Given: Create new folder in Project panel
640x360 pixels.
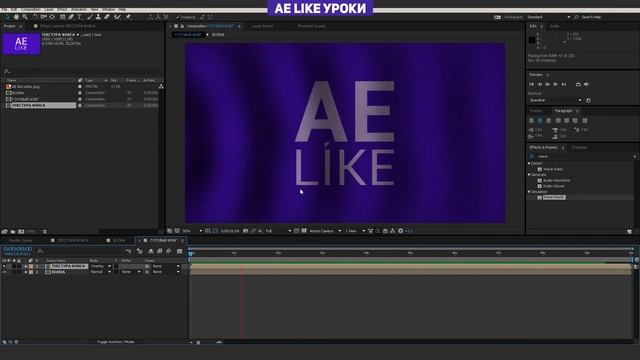Looking at the screenshot, I should 13,231.
